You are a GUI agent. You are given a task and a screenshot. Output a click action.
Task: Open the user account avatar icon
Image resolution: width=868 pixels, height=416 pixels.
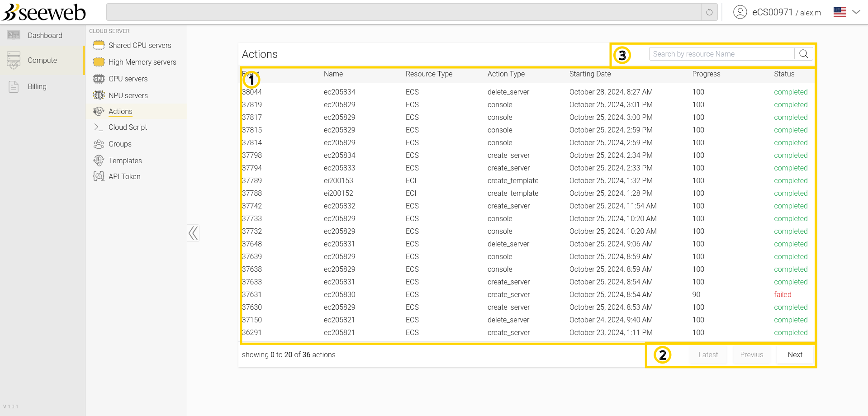point(740,12)
